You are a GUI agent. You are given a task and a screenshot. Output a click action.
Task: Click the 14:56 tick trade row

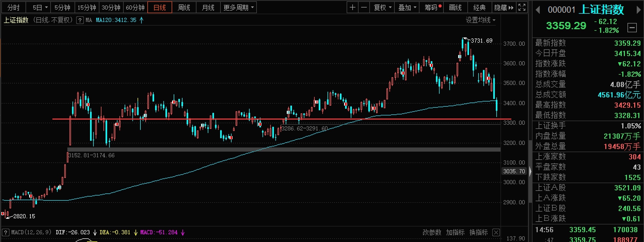point(588,230)
